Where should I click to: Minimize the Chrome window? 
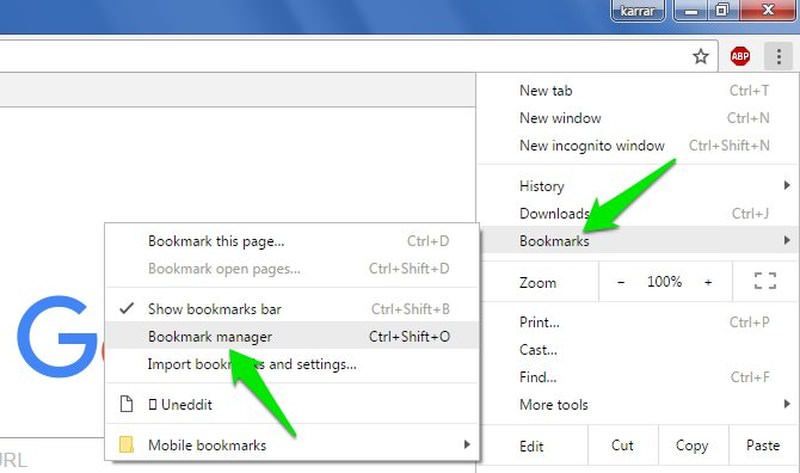[x=691, y=10]
